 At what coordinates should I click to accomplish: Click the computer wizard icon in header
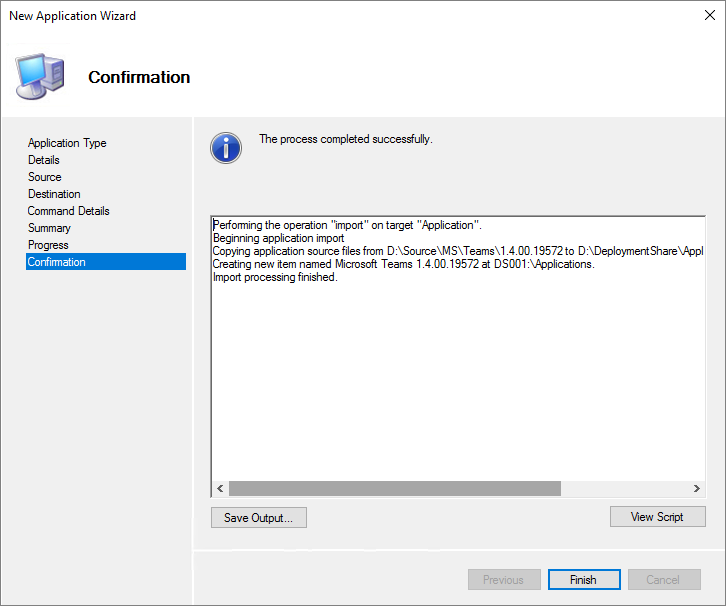pos(40,76)
